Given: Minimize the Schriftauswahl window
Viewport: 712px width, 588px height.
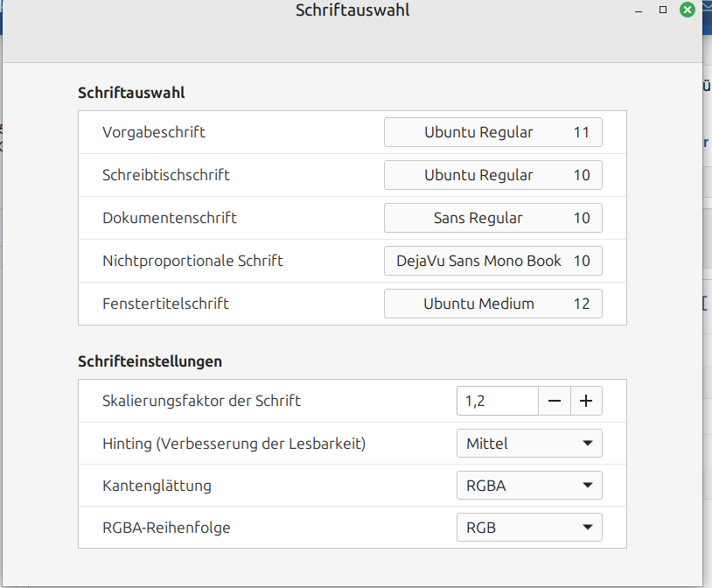Looking at the screenshot, I should [639, 10].
